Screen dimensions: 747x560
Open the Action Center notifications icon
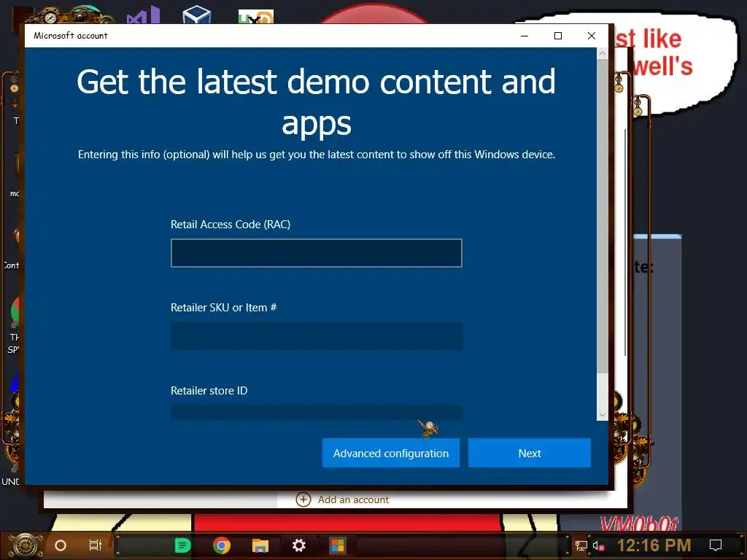716,545
